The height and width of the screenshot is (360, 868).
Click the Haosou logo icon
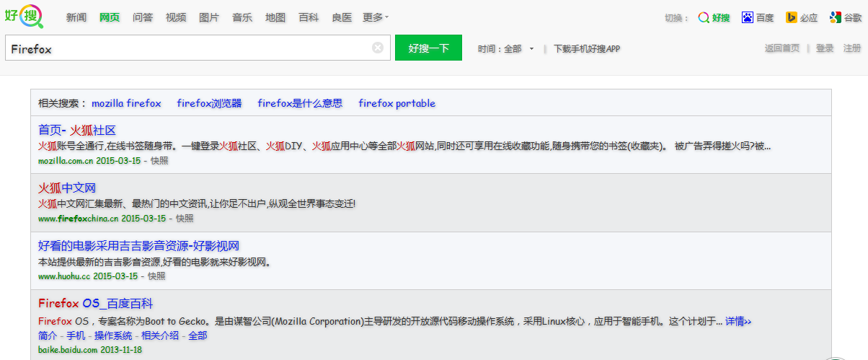pyautogui.click(x=24, y=15)
